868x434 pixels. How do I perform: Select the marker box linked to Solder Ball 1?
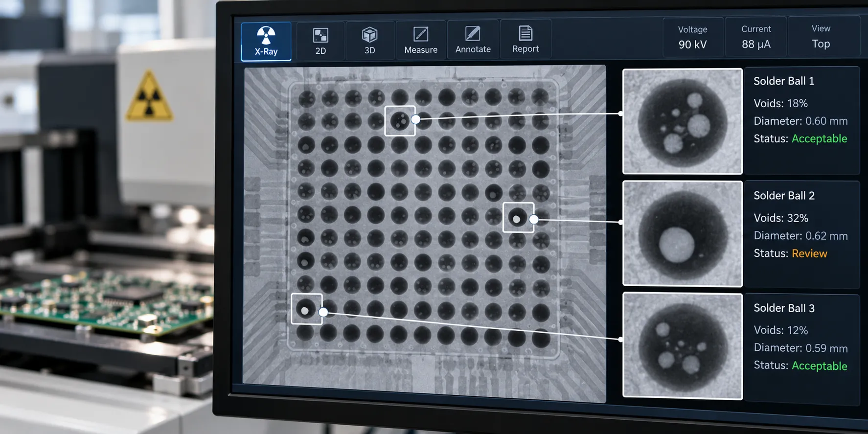[x=400, y=121]
